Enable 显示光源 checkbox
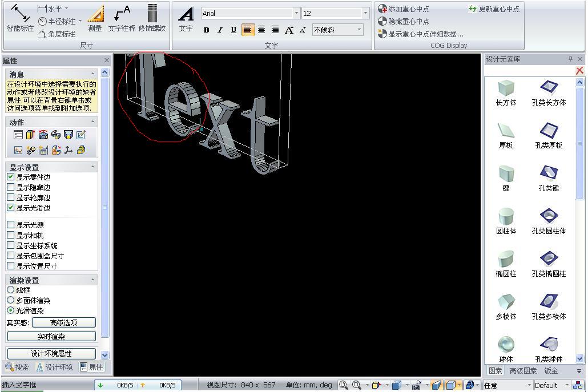The width and height of the screenshot is (588, 392). click(x=10, y=225)
